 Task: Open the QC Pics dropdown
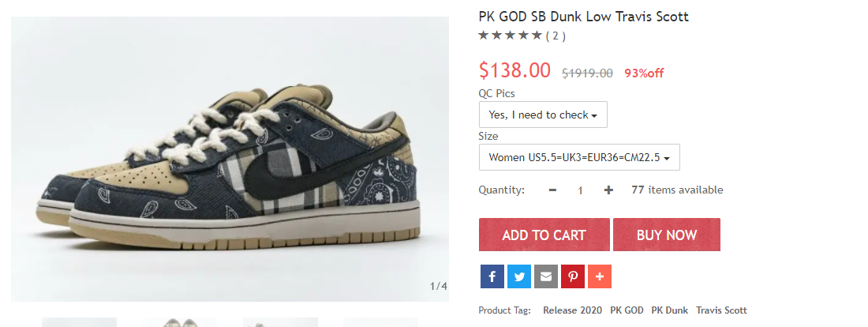point(543,115)
